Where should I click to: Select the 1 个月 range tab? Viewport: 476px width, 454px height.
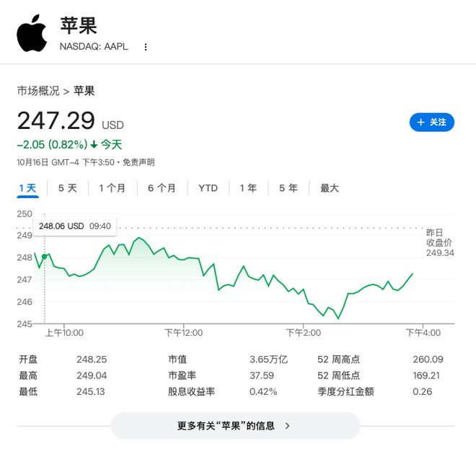112,188
